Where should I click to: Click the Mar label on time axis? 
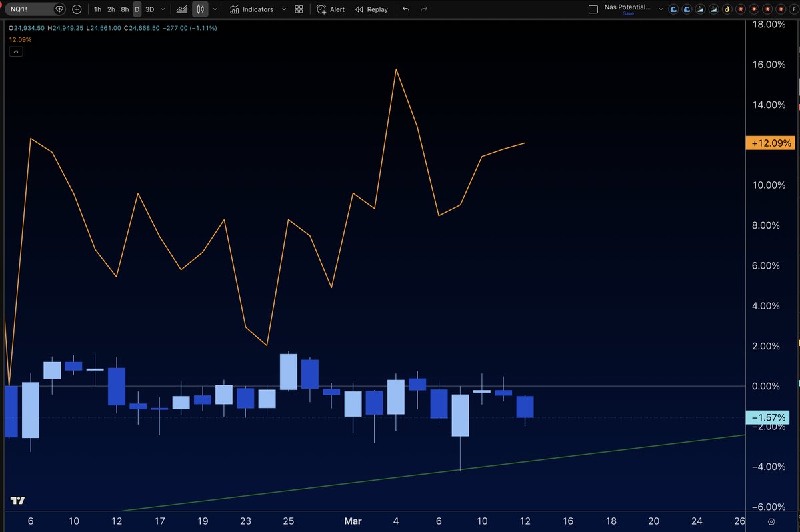pos(353,521)
